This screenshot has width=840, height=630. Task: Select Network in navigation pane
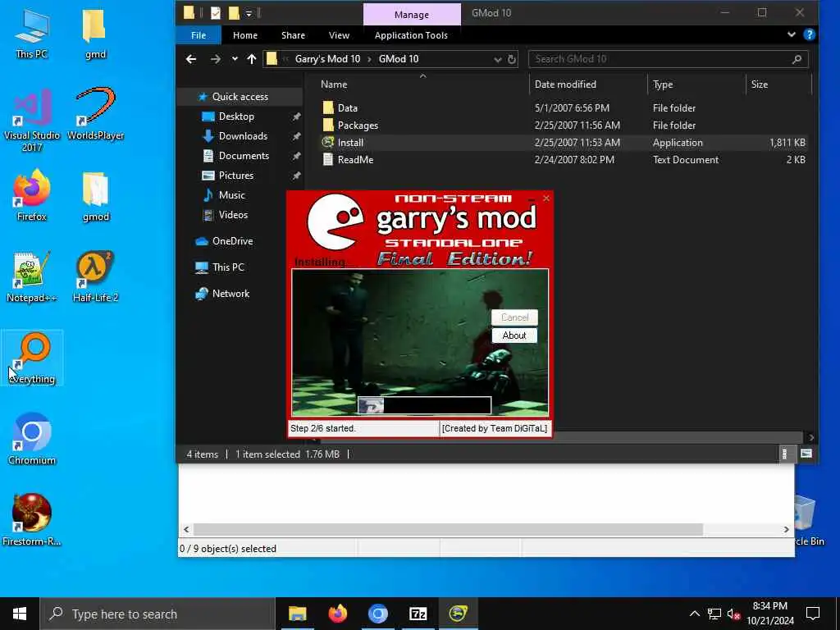(x=231, y=294)
